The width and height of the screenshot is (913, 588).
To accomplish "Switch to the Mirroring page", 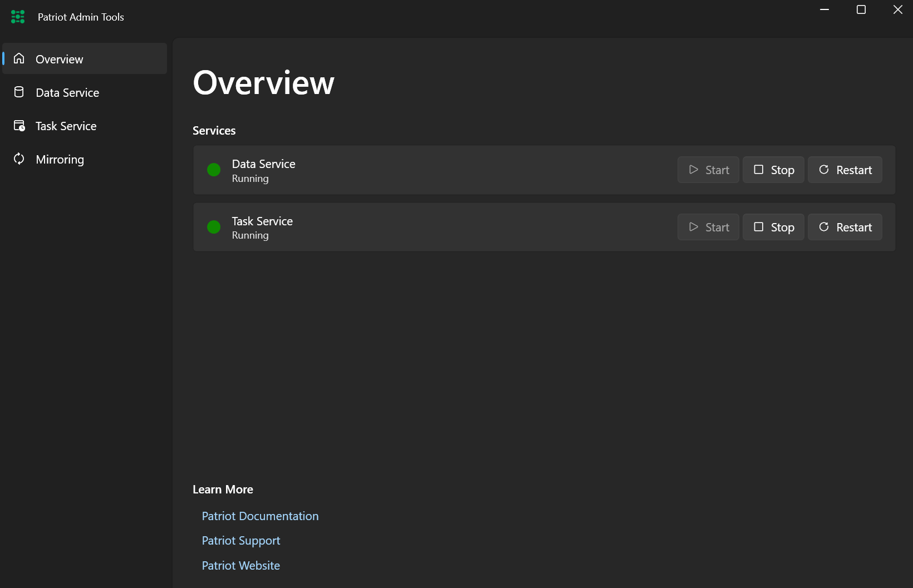I will 85,159.
